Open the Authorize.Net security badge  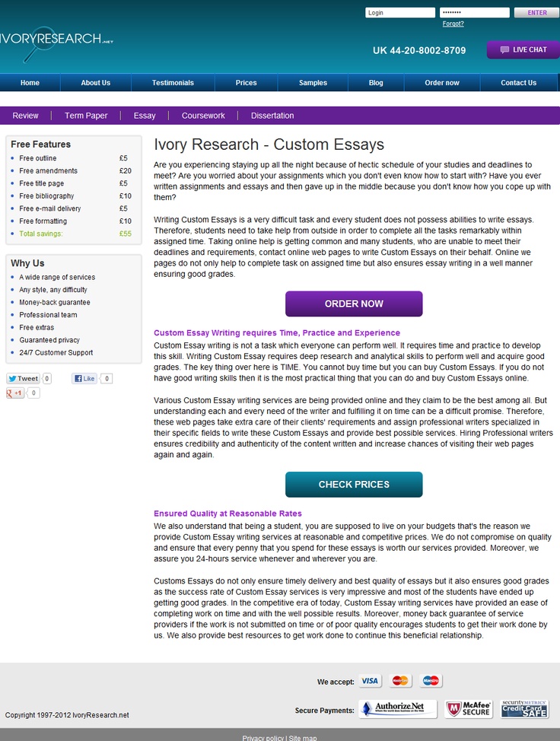397,709
